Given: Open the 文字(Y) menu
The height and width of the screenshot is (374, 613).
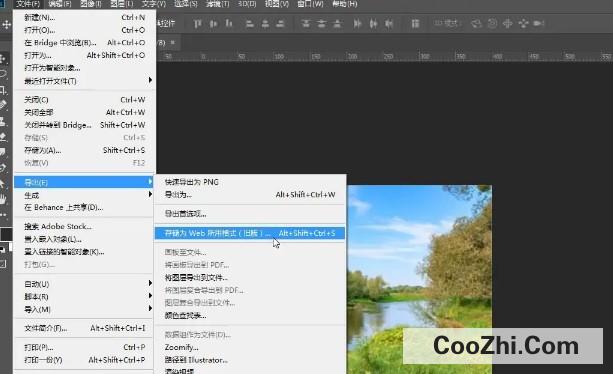Looking at the screenshot, I should click(153, 4).
